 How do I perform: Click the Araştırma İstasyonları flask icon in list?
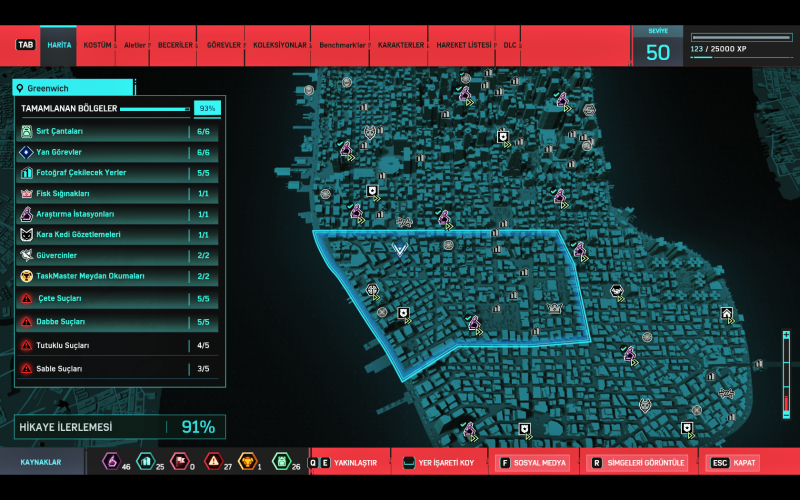(x=27, y=214)
